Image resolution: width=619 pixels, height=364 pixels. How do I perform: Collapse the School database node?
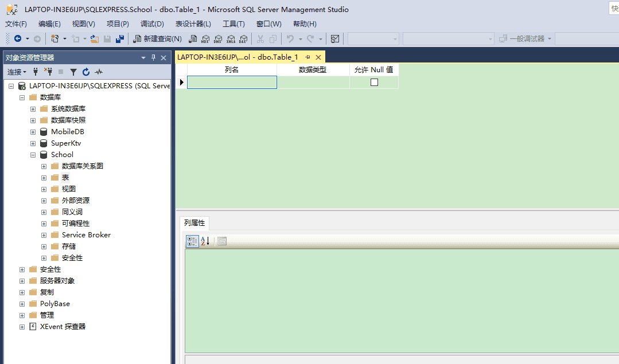point(33,154)
